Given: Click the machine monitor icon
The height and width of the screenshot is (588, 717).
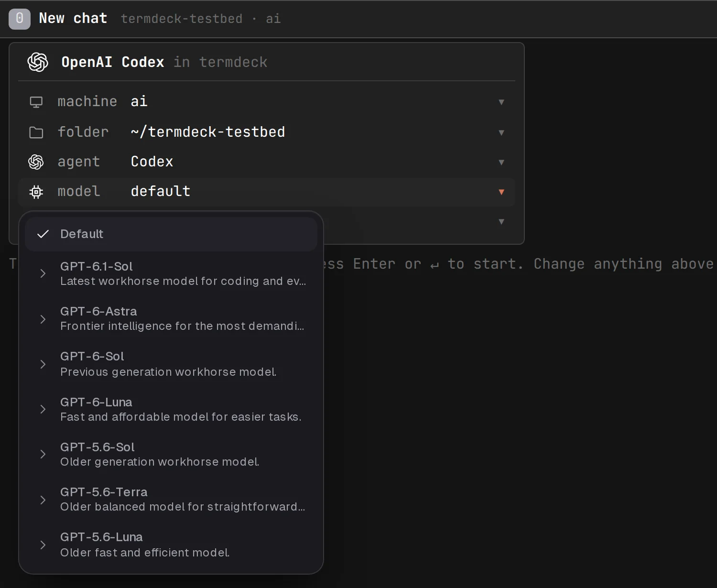Looking at the screenshot, I should pyautogui.click(x=36, y=102).
